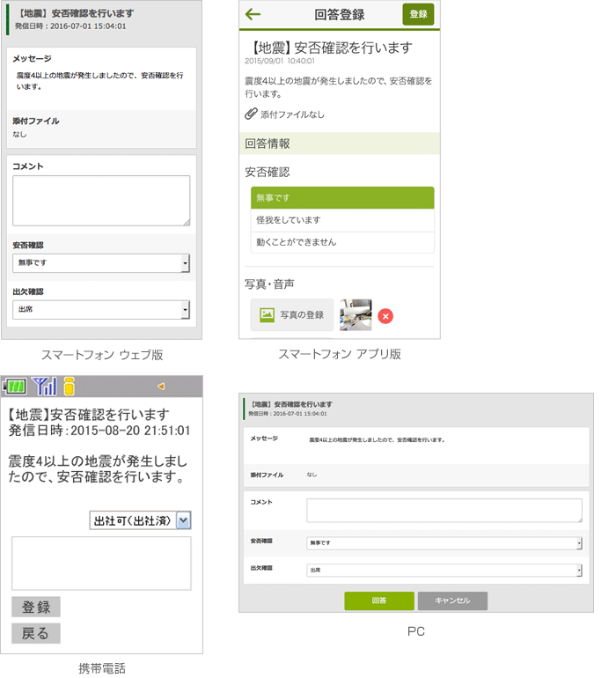Click the orange arrow in phone status bar
616x678 pixels.
(159, 386)
